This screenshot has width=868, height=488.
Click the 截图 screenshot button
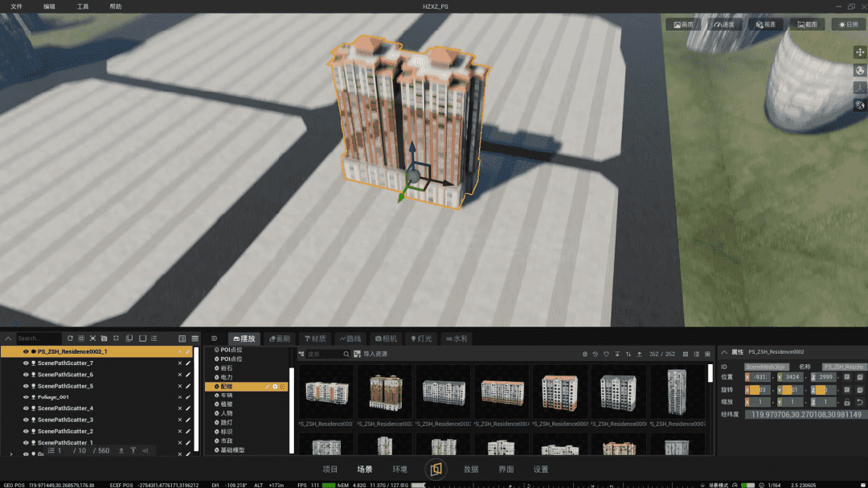(x=807, y=24)
